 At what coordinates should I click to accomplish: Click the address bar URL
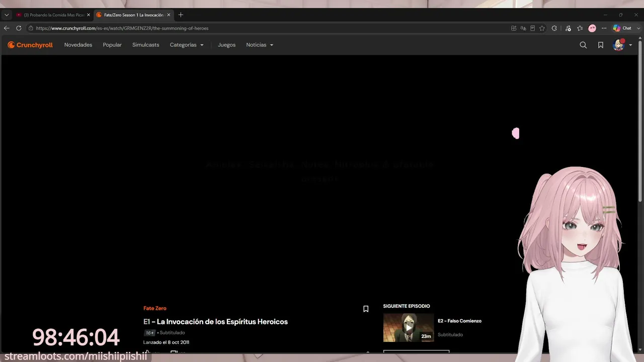[x=122, y=28]
